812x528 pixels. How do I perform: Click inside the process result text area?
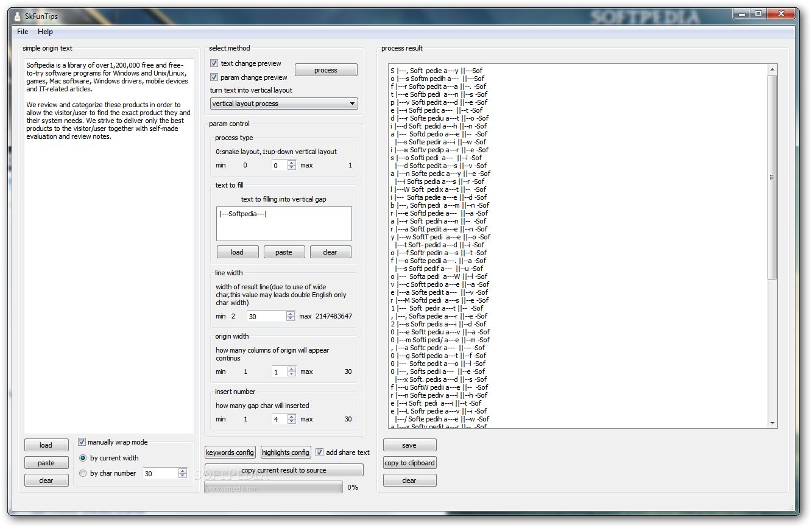577,246
